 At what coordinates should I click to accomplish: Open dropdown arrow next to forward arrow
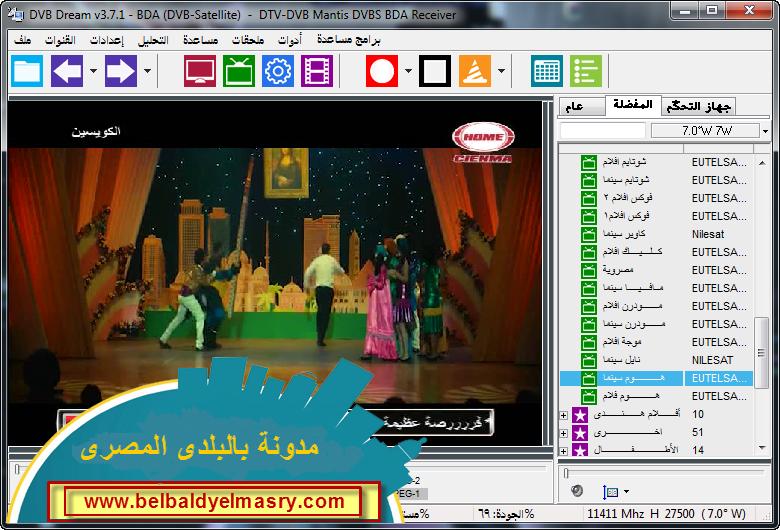tap(147, 71)
